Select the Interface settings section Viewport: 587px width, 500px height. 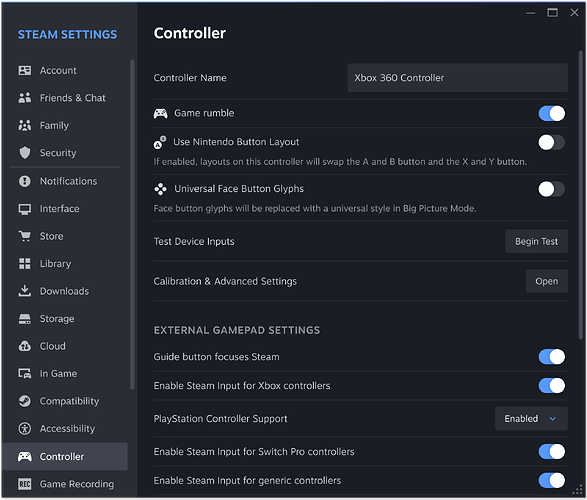65,209
